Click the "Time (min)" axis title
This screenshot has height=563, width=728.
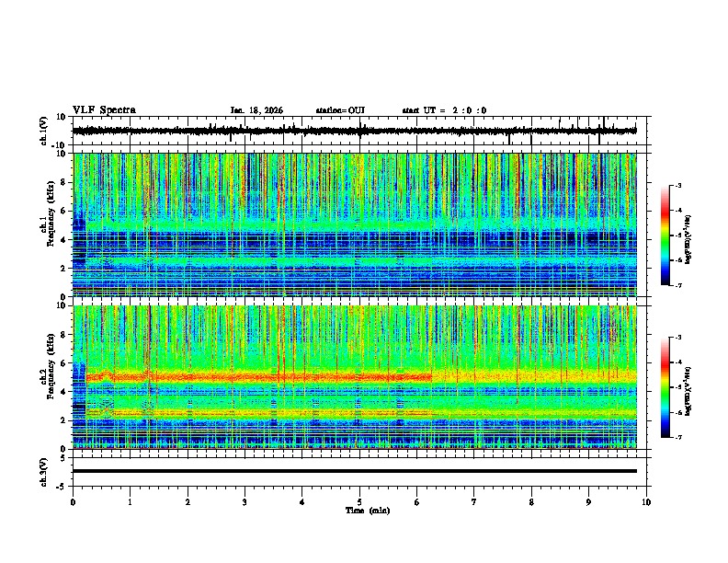[x=368, y=511]
